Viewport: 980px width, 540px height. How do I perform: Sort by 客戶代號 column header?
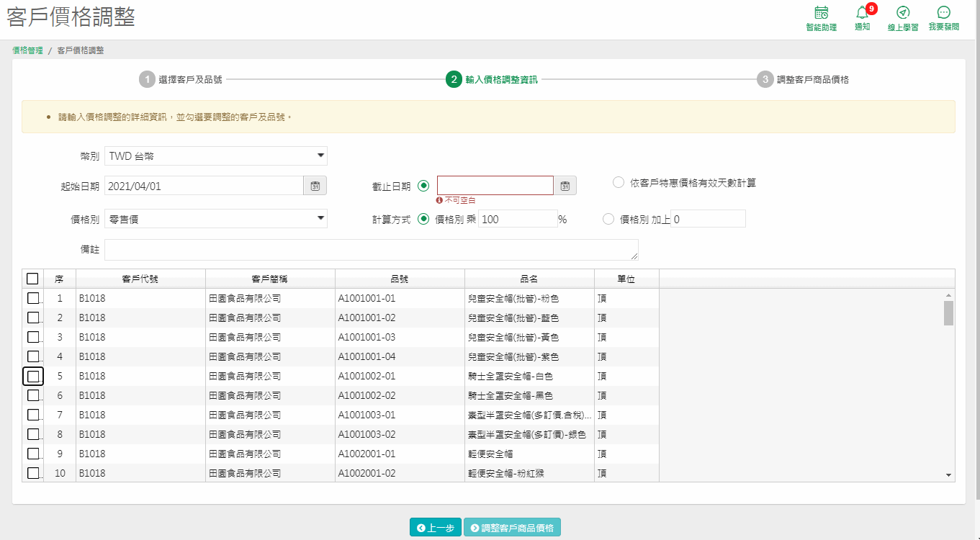(140, 279)
